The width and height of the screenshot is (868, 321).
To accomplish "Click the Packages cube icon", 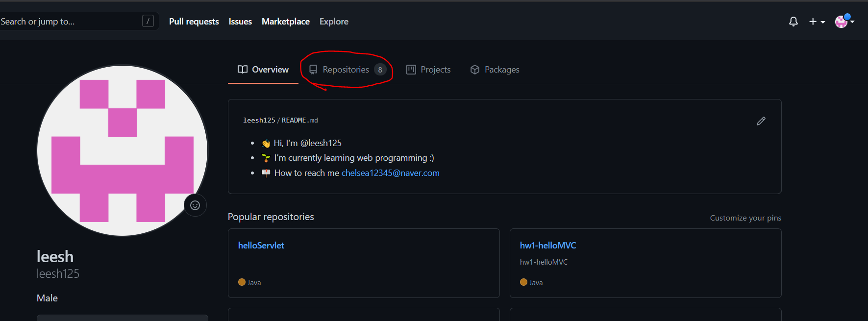I will [x=475, y=70].
